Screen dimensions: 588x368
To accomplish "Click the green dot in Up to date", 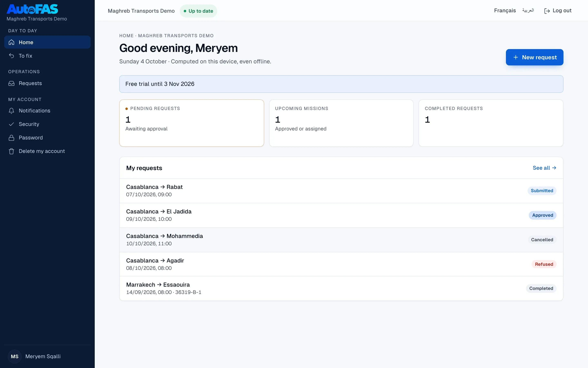I will pyautogui.click(x=185, y=11).
